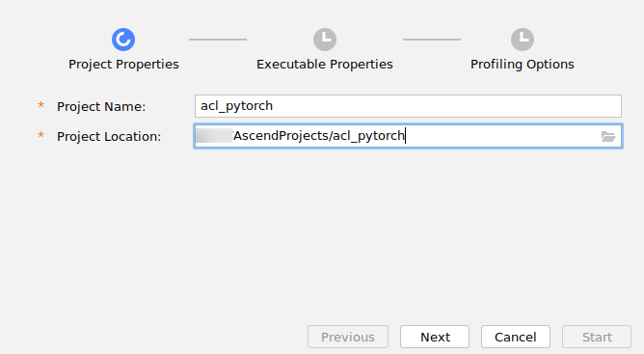Select the Profiling Options step label
The height and width of the screenshot is (354, 644).
click(523, 64)
